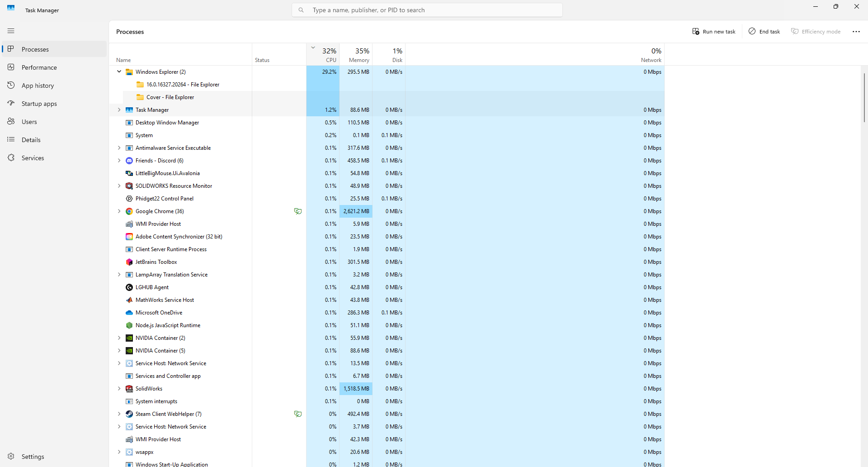Open the More options ellipsis menu
This screenshot has width=868, height=467.
coord(856,31)
